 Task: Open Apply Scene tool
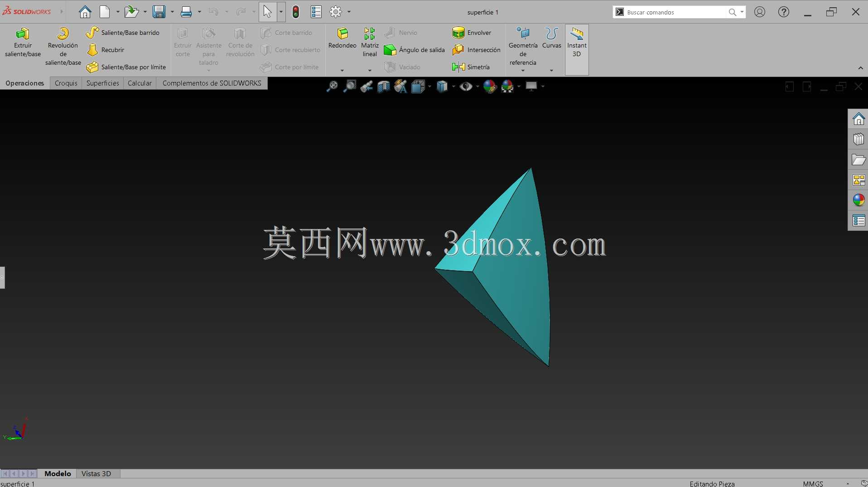coord(507,86)
